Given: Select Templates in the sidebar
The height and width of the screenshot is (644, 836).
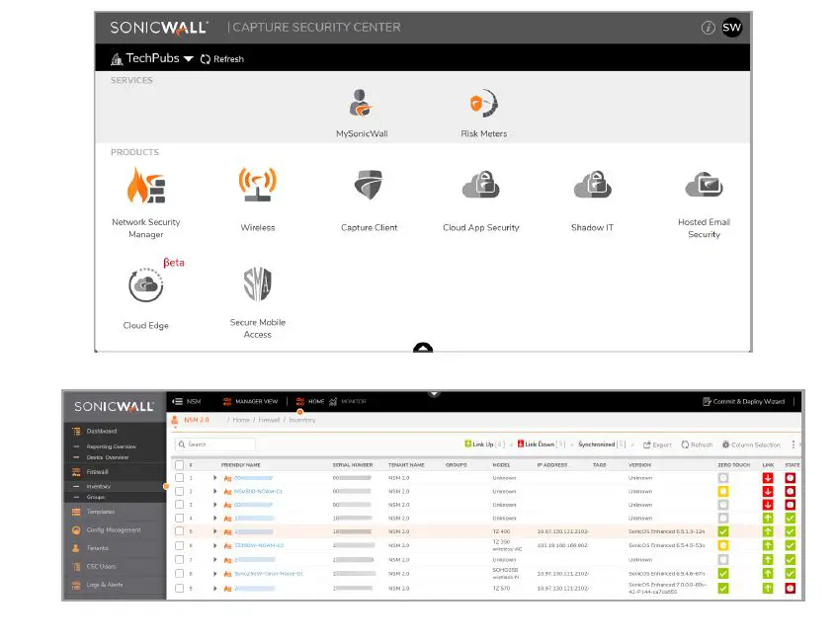Looking at the screenshot, I should coord(100,512).
